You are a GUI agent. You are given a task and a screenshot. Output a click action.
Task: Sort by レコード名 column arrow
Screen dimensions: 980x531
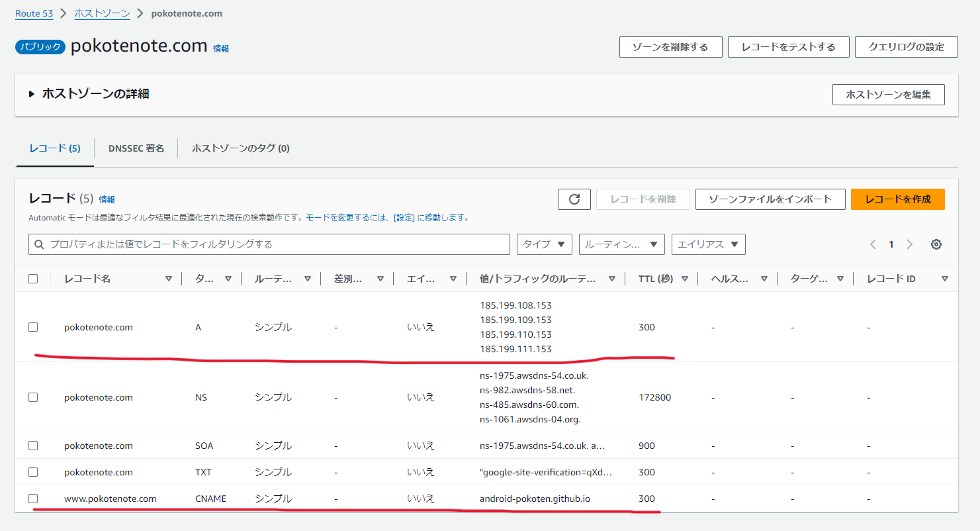pyautogui.click(x=169, y=279)
